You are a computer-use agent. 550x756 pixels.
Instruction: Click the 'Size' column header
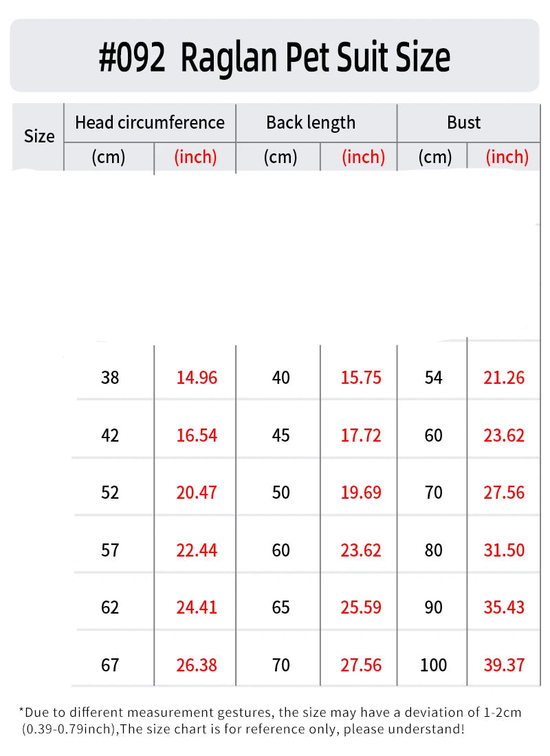39,136
